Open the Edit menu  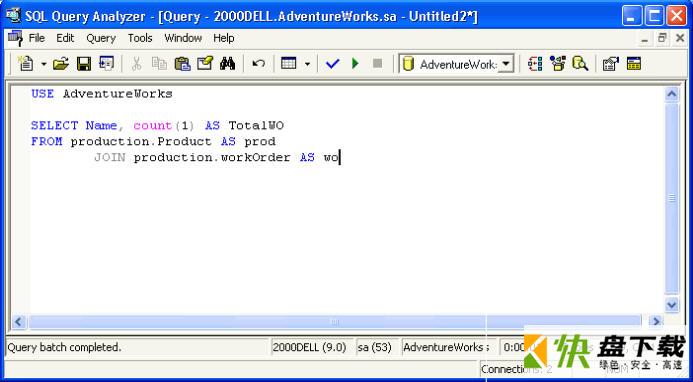click(65, 38)
